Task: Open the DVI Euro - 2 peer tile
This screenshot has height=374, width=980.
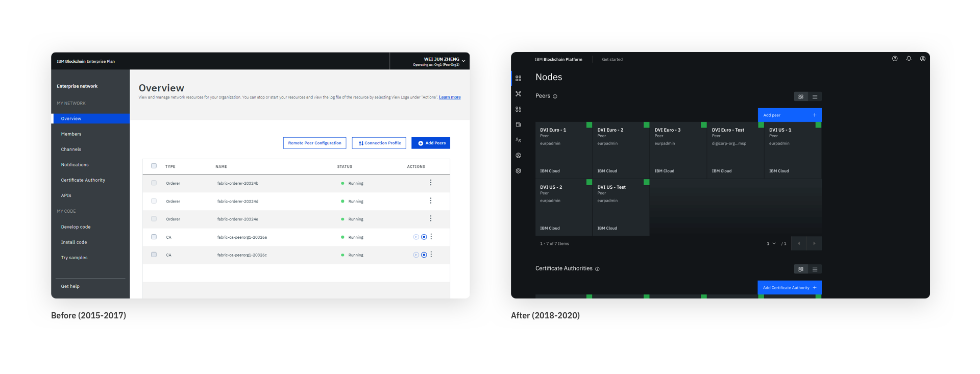Action: pyautogui.click(x=621, y=150)
